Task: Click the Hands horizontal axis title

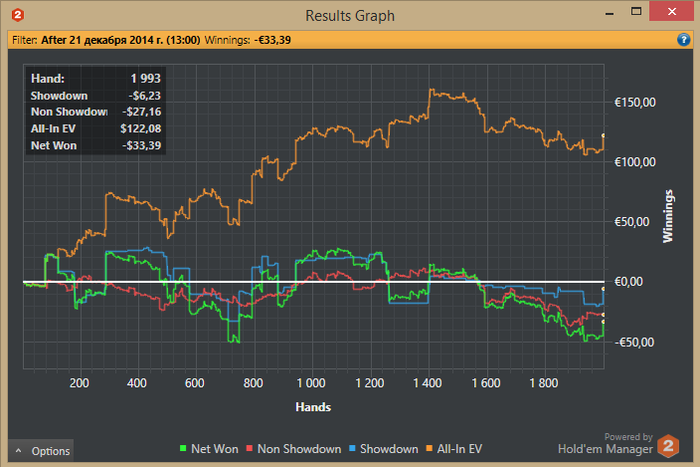Action: pos(313,407)
